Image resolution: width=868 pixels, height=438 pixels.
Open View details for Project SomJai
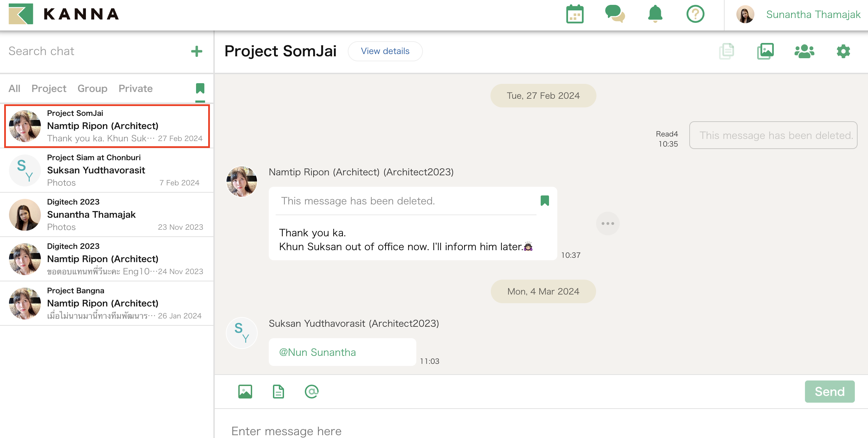click(x=385, y=51)
